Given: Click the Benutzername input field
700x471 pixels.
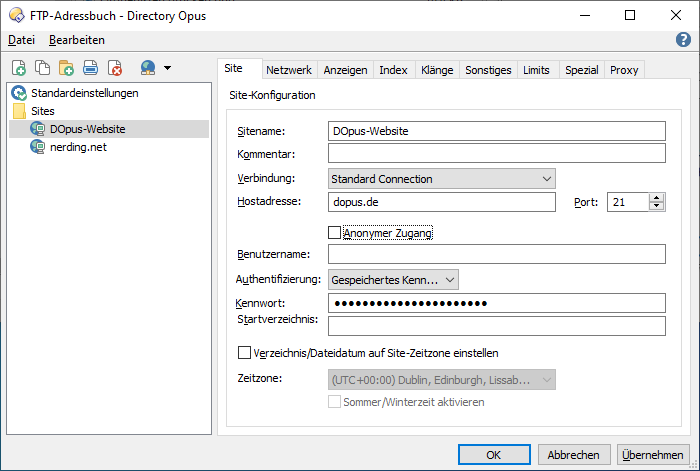Looking at the screenshot, I should (497, 254).
